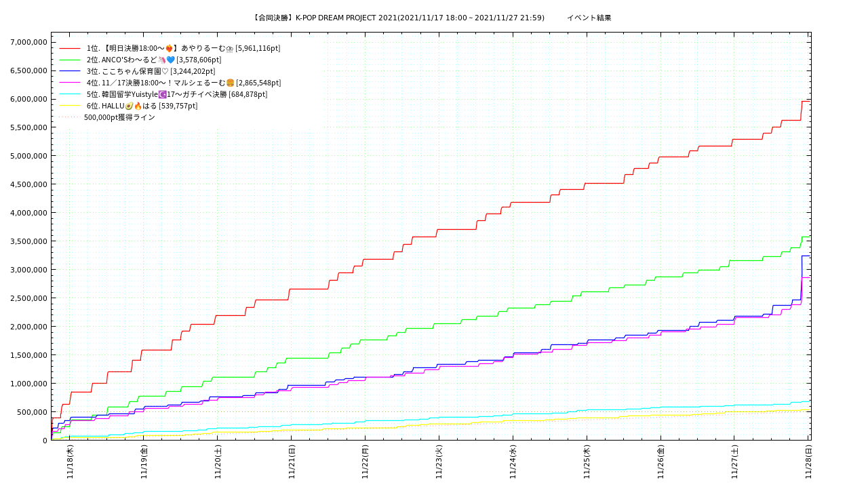Click the cyan line sample for 5位

[x=70, y=94]
